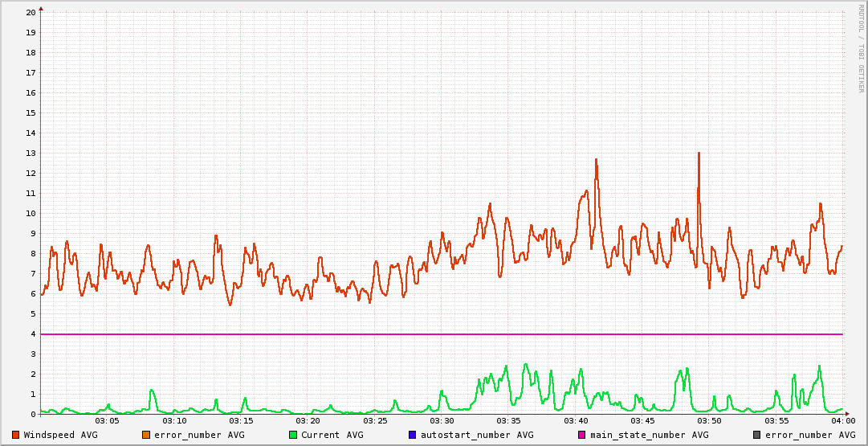Select the 04:00 time axis label

coord(843,421)
